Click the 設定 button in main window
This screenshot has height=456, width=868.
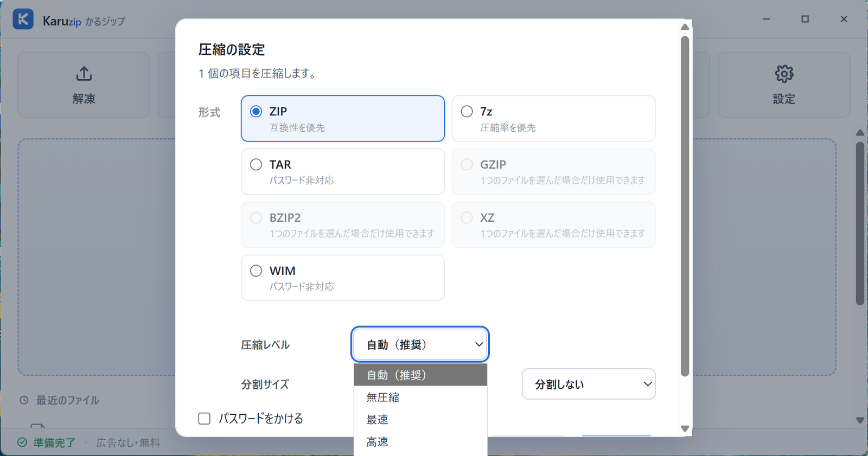click(x=784, y=85)
